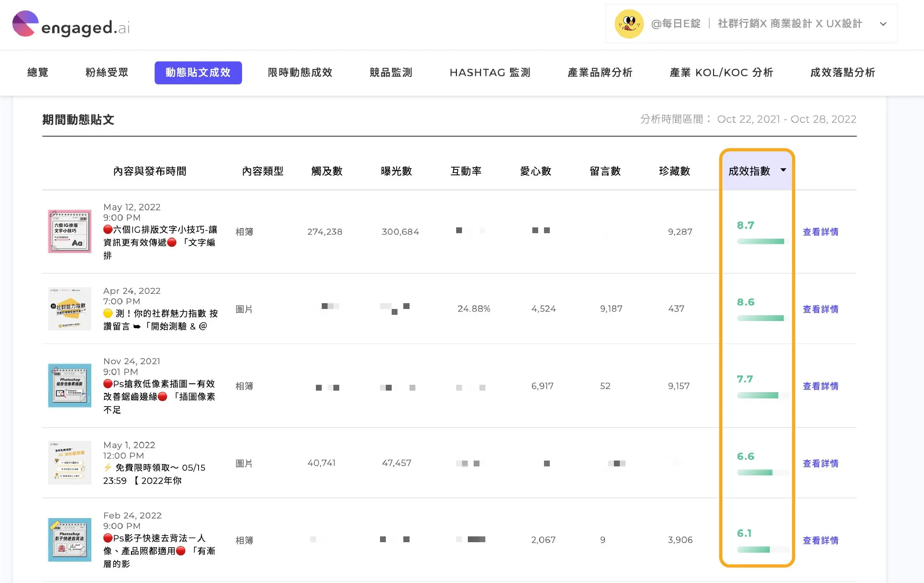
Task: Open thumbnail of Feb 24, 2022 post
Action: (x=70, y=539)
